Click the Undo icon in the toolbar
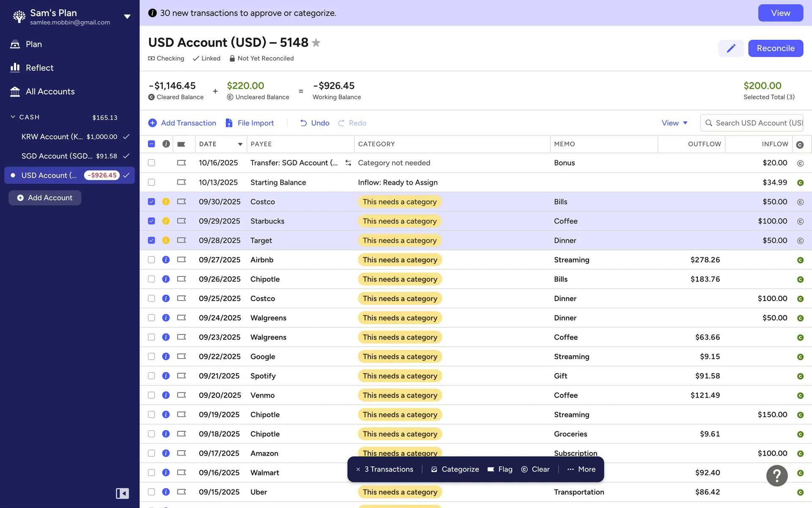The height and width of the screenshot is (508, 812). click(304, 123)
